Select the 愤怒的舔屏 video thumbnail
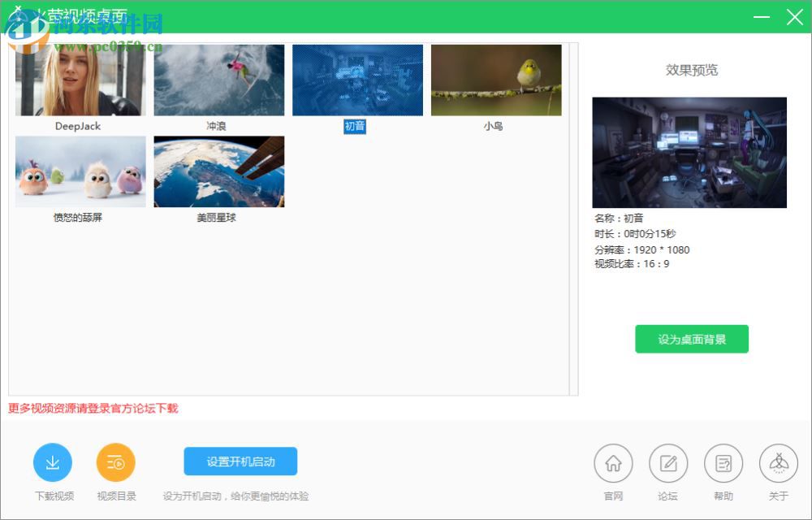The image size is (812, 520). pyautogui.click(x=80, y=171)
